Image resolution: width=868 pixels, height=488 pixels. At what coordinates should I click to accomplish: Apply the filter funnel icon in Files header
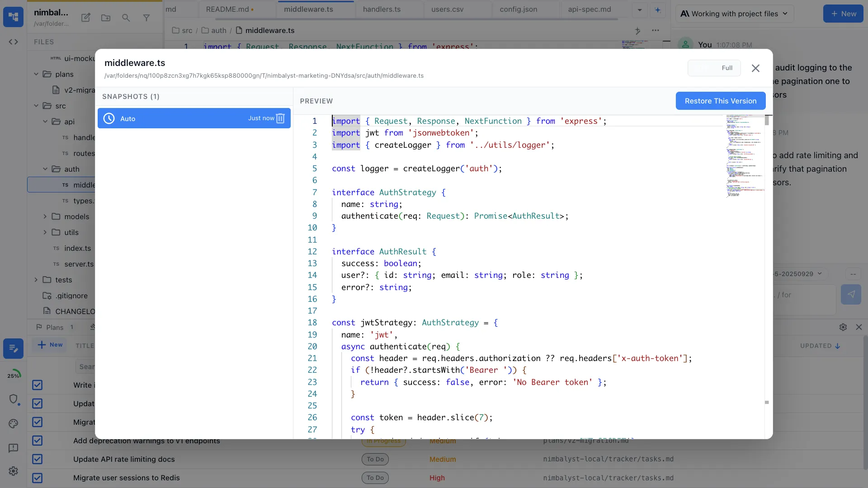point(146,18)
